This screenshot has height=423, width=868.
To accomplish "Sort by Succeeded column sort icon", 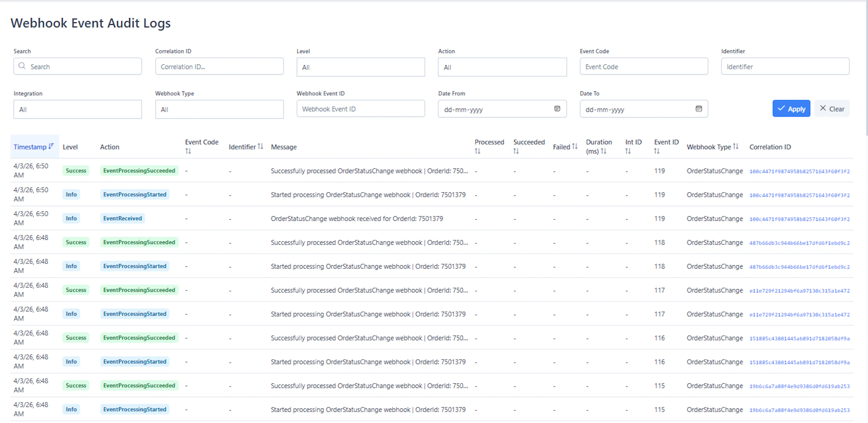I will pos(516,151).
